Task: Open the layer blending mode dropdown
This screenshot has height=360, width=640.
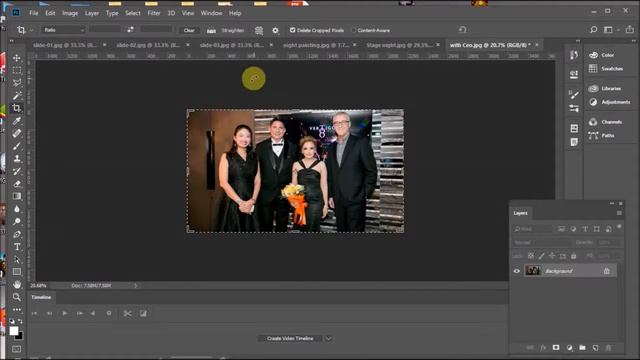Action: (x=541, y=242)
